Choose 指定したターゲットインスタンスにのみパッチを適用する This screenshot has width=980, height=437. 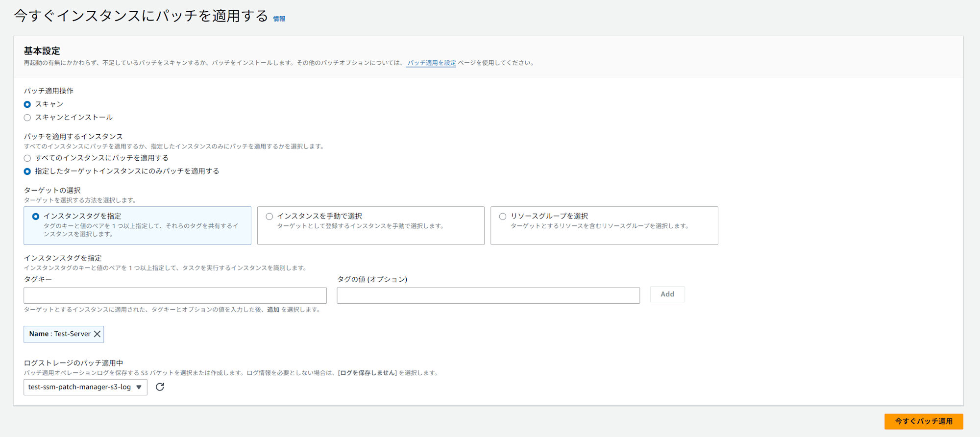coord(27,171)
